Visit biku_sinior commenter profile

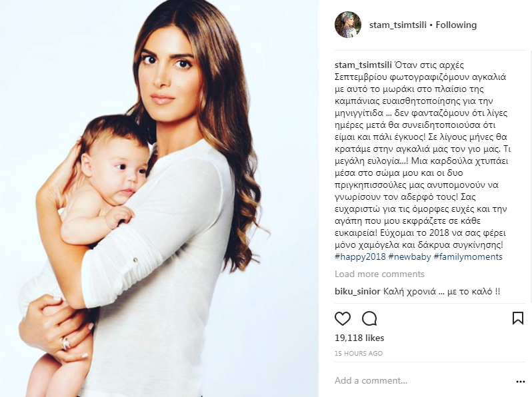[x=357, y=291]
